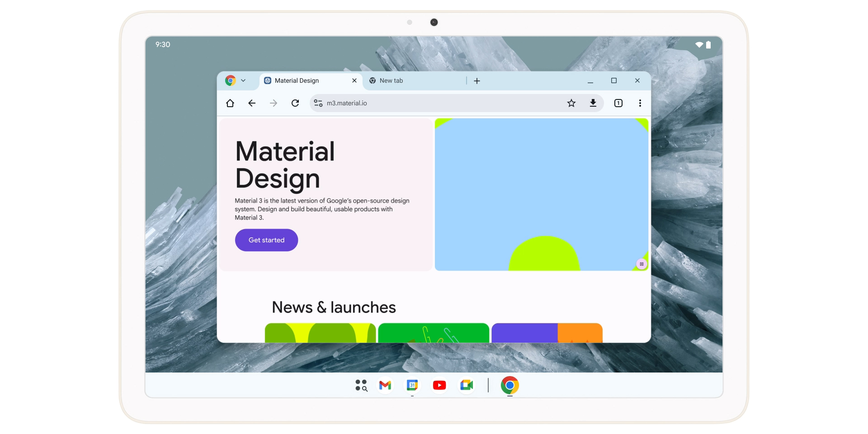This screenshot has width=868, height=434.
Task: Click the green and yellow news card
Action: click(320, 333)
